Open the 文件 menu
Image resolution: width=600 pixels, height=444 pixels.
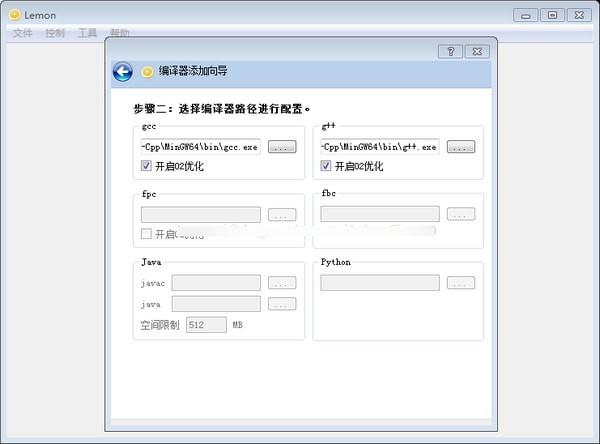[23, 33]
